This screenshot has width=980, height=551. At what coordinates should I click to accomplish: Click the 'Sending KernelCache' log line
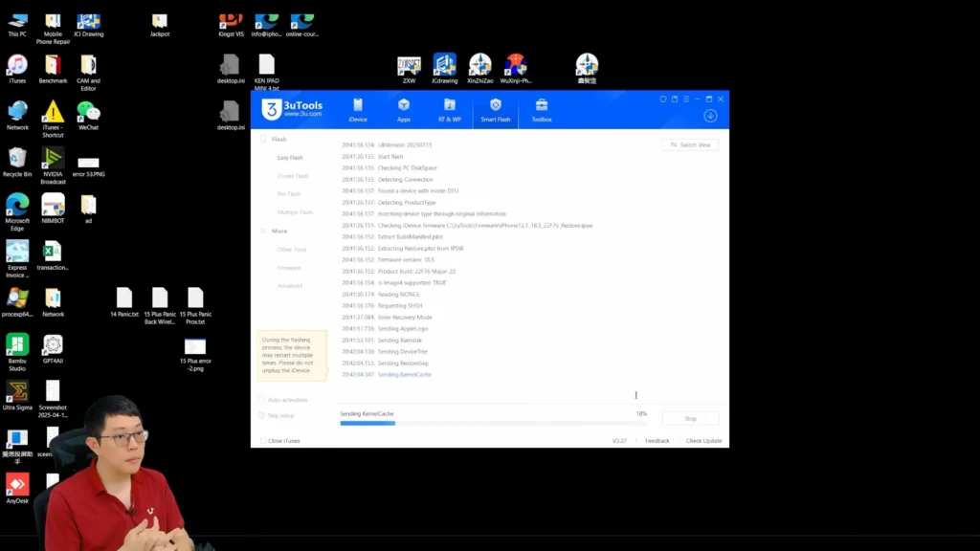(387, 375)
